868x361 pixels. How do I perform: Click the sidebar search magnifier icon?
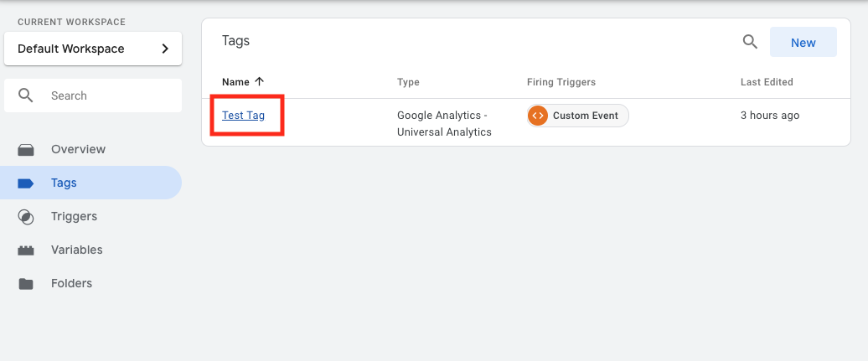point(26,95)
